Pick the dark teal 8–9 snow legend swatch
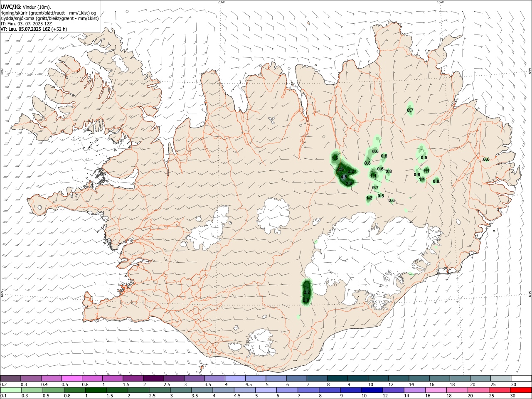 (x=337, y=378)
